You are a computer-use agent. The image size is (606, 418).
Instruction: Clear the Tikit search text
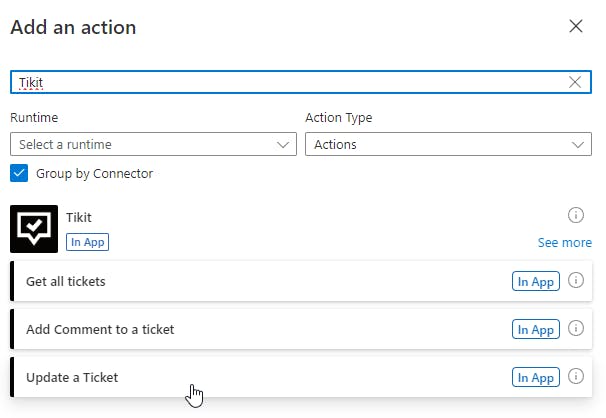(575, 82)
